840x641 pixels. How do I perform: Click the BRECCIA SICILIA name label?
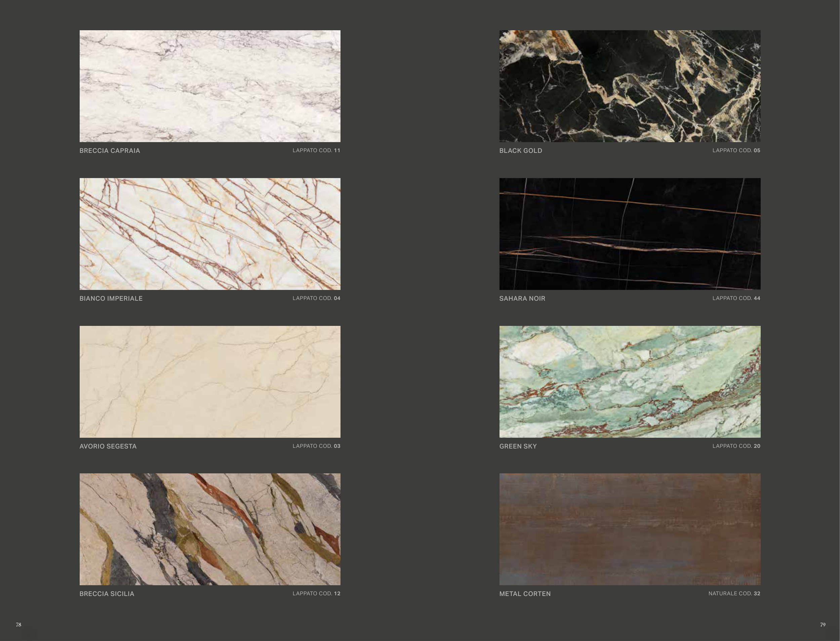[x=107, y=594]
